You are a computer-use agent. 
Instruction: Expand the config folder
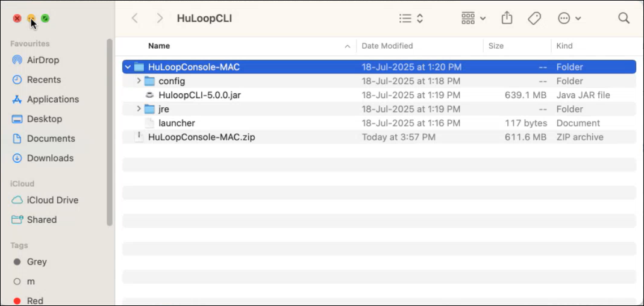[139, 81]
